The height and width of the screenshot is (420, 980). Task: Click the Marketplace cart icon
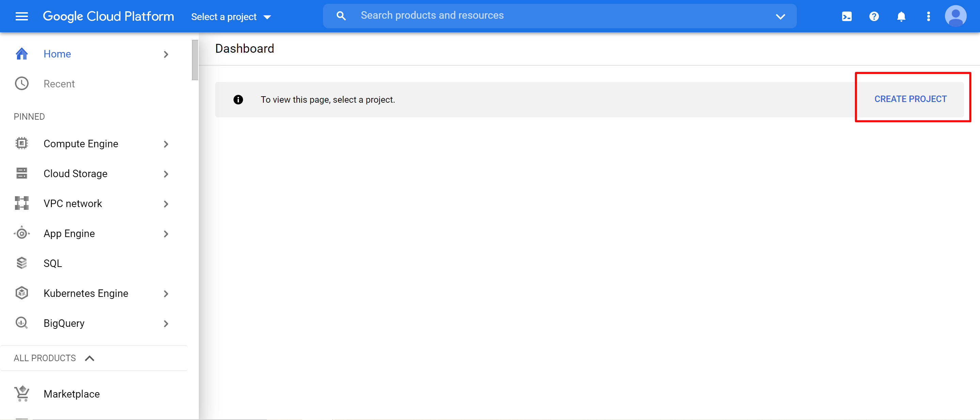pyautogui.click(x=22, y=393)
